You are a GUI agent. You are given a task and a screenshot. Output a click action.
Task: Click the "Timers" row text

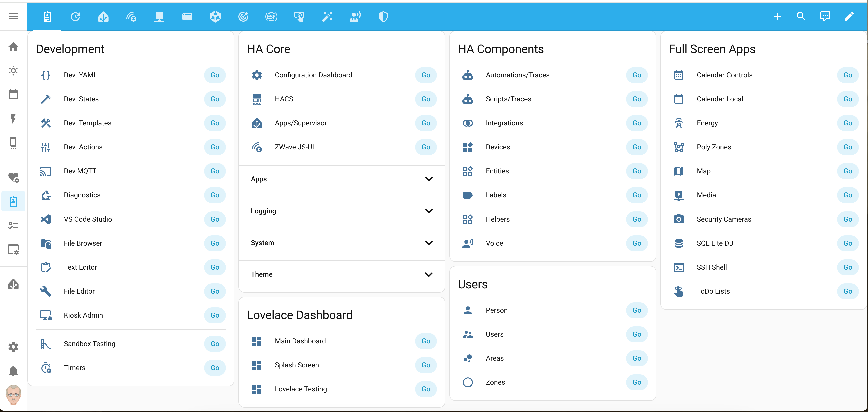click(75, 368)
